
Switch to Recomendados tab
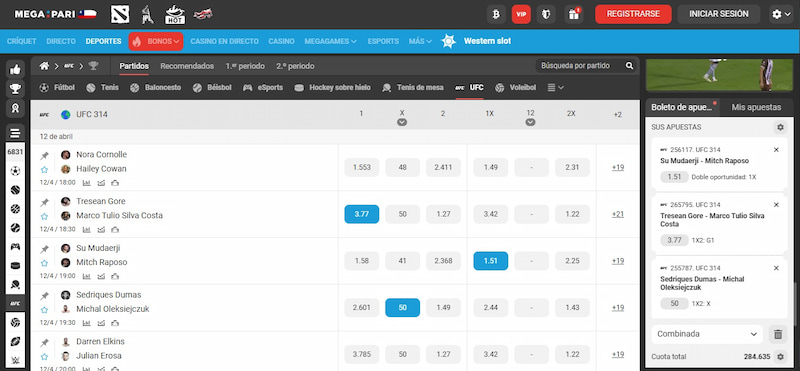[187, 66]
